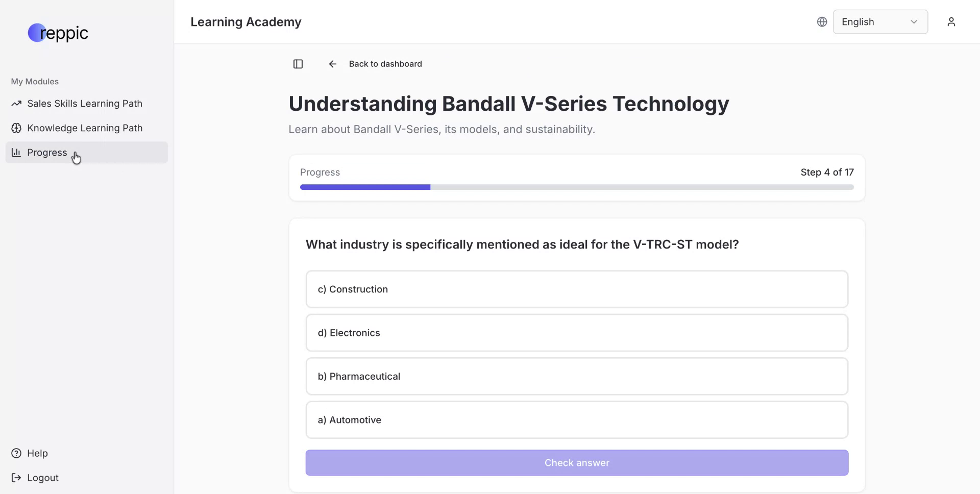Click the globe language icon
Screen dimensions: 980x494
(822, 22)
